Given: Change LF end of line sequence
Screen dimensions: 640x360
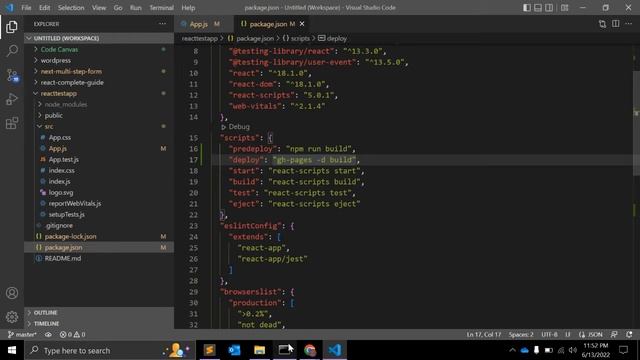Looking at the screenshot, I should 568,334.
